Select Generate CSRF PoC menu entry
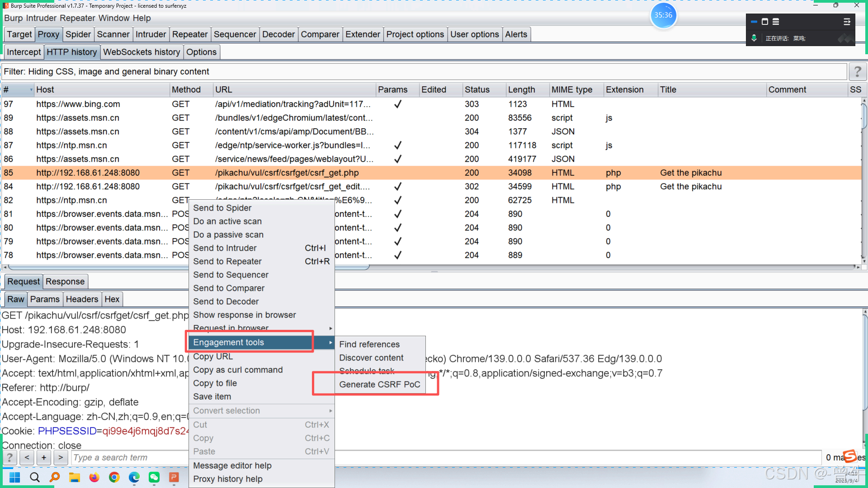This screenshot has width=868, height=488. [379, 385]
